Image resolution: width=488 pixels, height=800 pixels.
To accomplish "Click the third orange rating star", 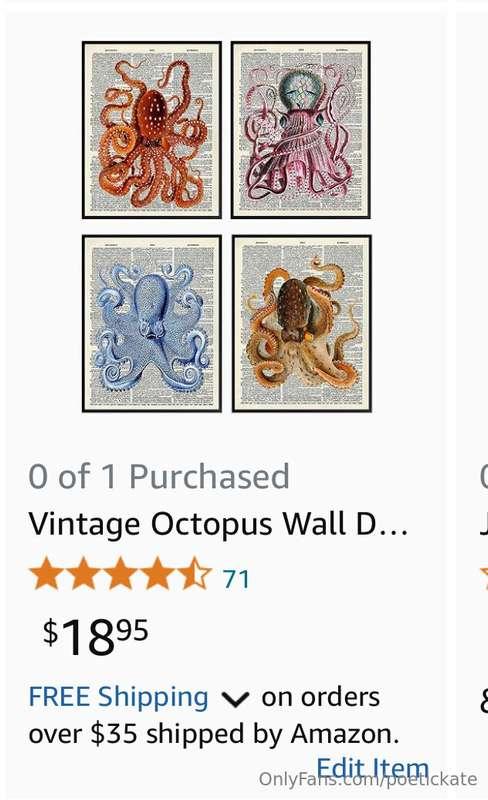I will pyautogui.click(x=120, y=574).
